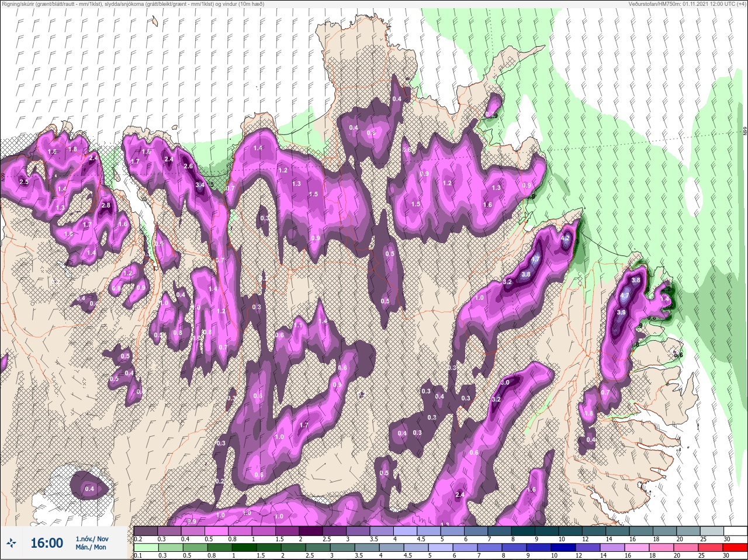Click the 0.2 label on the upper legend row
Image resolution: width=748 pixels, height=560 pixels.
point(138,539)
